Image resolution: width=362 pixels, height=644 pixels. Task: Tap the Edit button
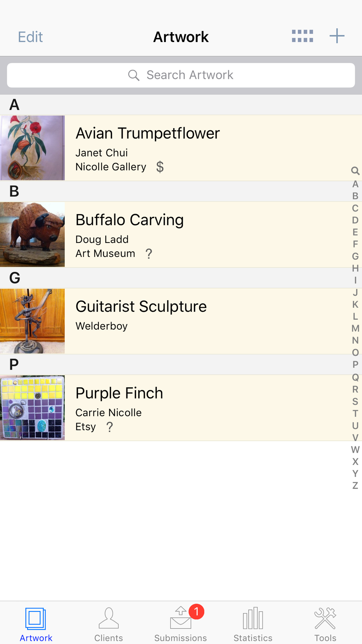(30, 37)
